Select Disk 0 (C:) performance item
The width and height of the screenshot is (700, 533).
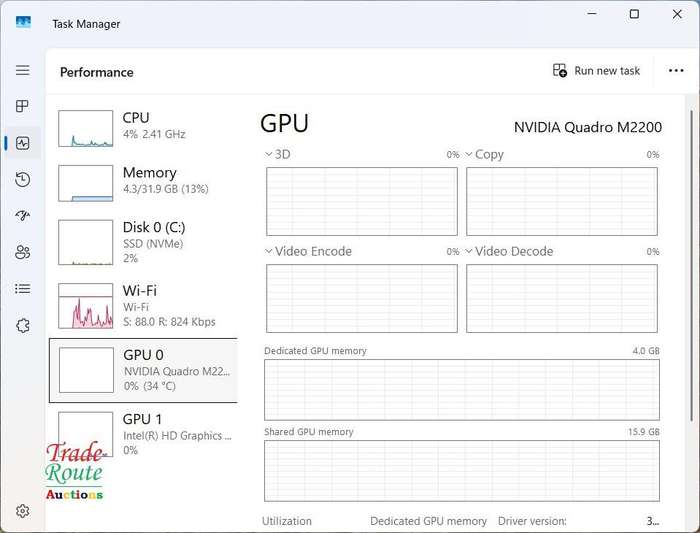[143, 242]
